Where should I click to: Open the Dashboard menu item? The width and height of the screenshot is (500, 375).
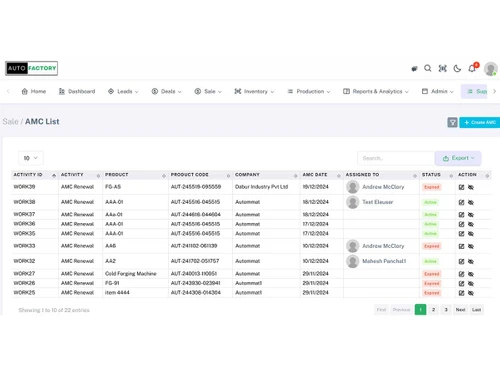77,91
